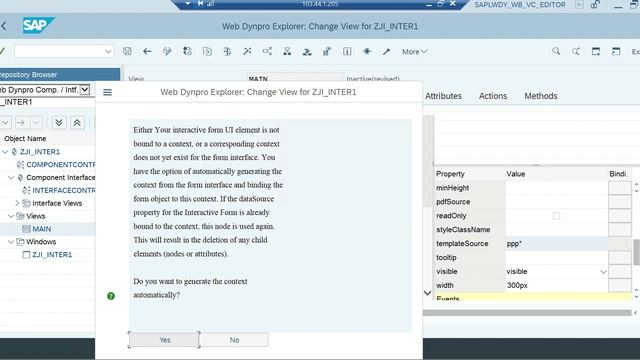Screen dimensions: 640x360
Task: Click the new GUI window icon
Action: point(596,51)
